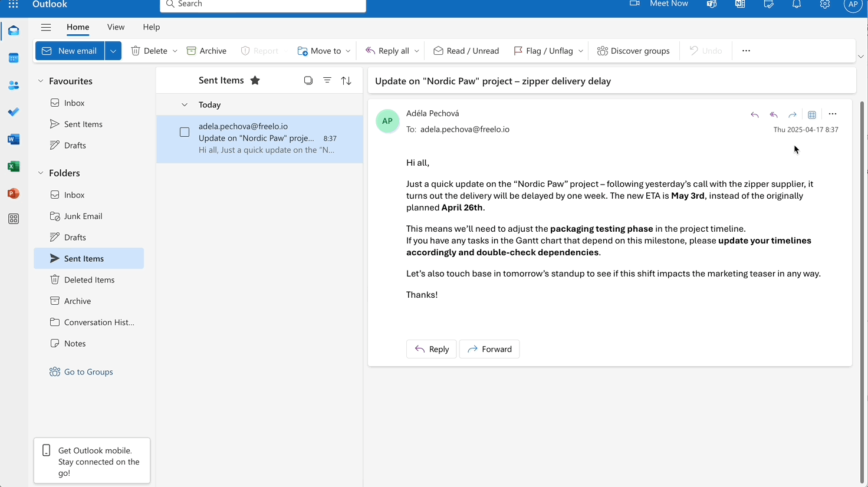Open settings gear icon
Screen dimensions: 868x487
click(x=825, y=4)
